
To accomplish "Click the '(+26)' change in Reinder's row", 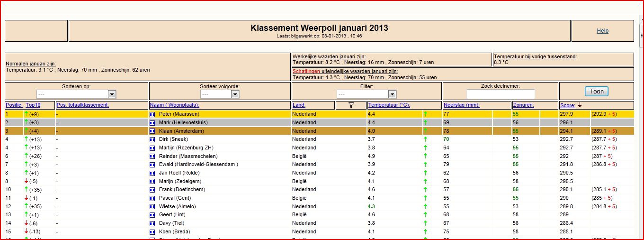I will pyautogui.click(x=36, y=156).
